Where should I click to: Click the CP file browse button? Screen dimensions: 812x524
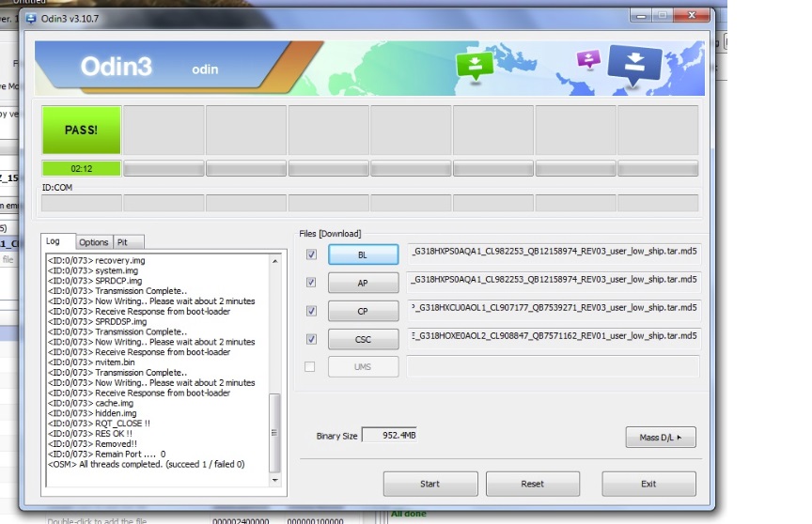pyautogui.click(x=363, y=311)
